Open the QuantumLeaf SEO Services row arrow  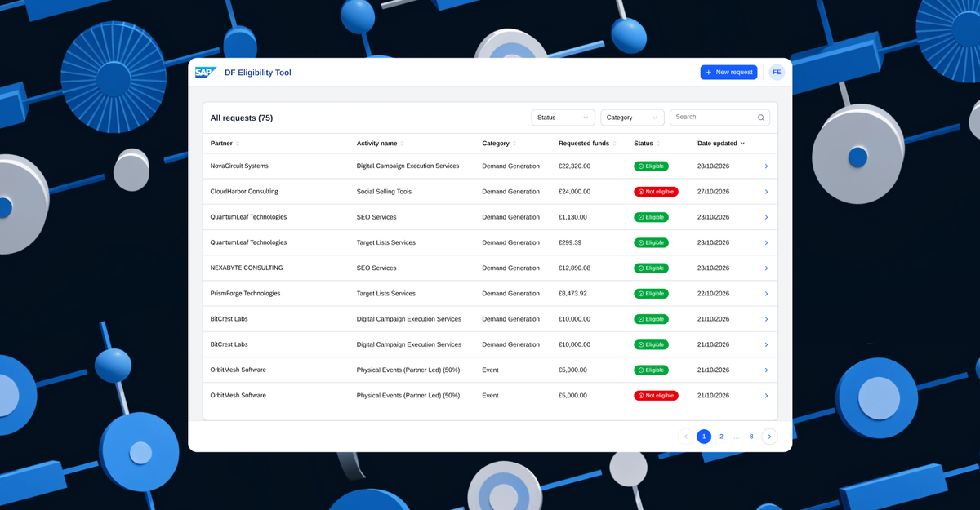pos(766,217)
